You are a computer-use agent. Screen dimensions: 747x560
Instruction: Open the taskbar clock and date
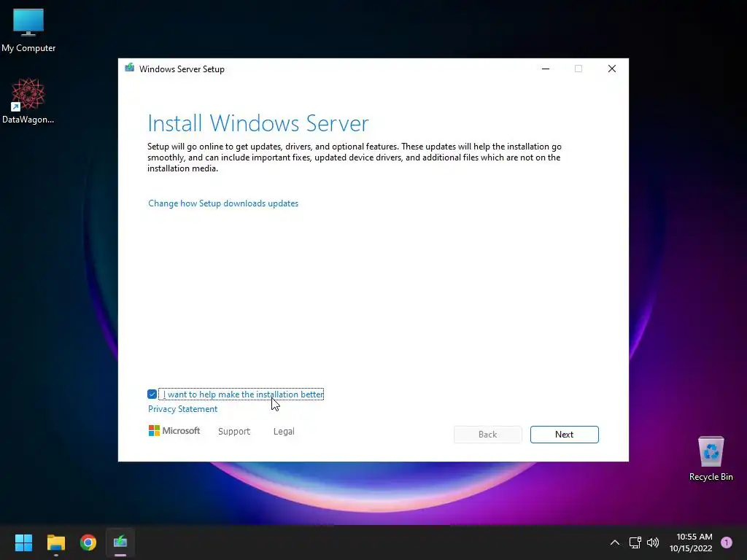tap(692, 542)
